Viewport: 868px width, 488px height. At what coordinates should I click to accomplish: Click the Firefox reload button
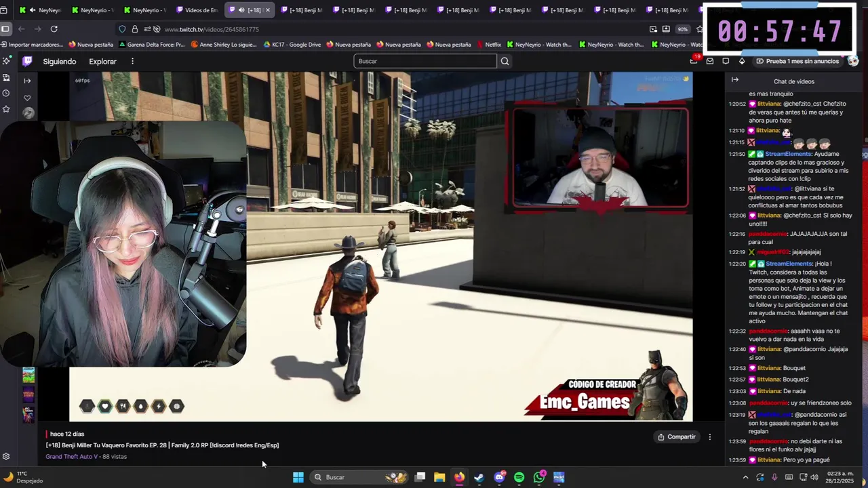[x=54, y=29]
